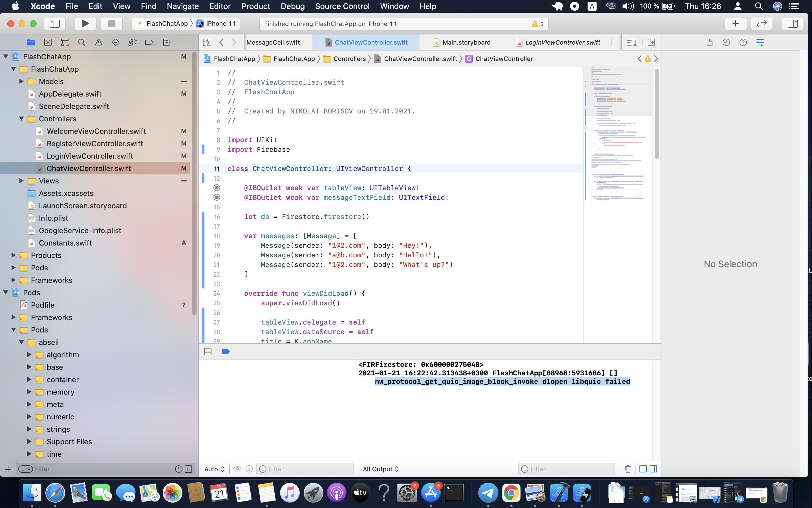Toggle the variables view pane
Image resolution: width=812 pixels, height=508 pixels.
(x=643, y=469)
